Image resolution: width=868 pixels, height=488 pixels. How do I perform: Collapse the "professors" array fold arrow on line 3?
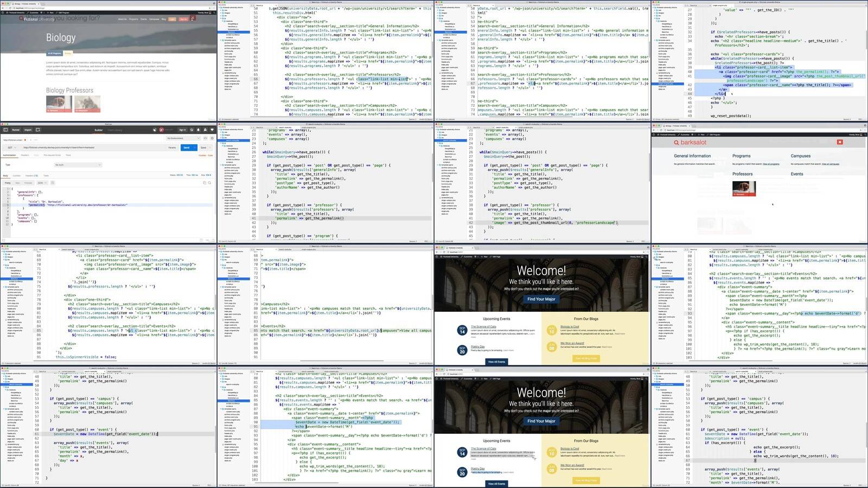coord(10,195)
